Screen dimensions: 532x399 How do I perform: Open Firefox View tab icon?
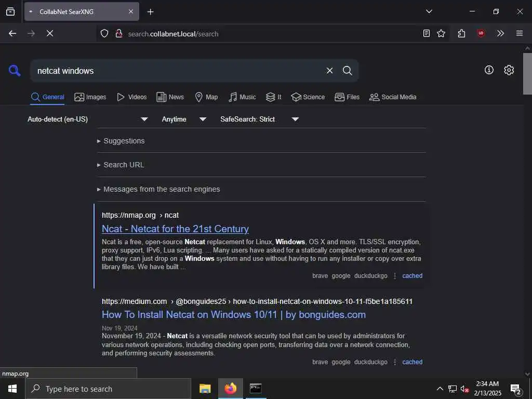click(10, 11)
